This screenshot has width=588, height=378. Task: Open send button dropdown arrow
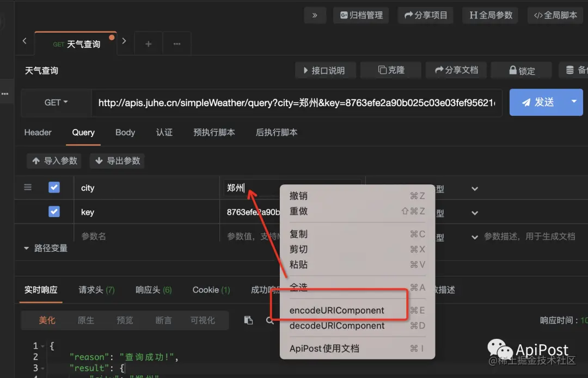click(574, 102)
